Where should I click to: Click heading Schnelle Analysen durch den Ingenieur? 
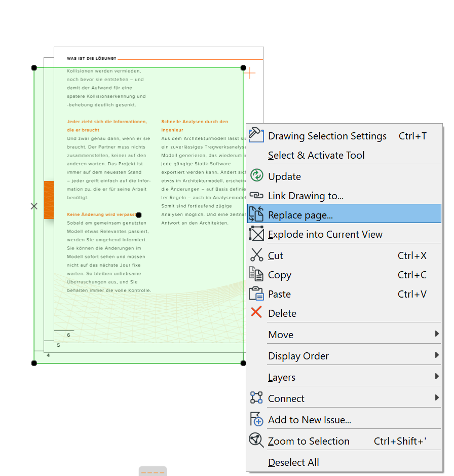[195, 126]
